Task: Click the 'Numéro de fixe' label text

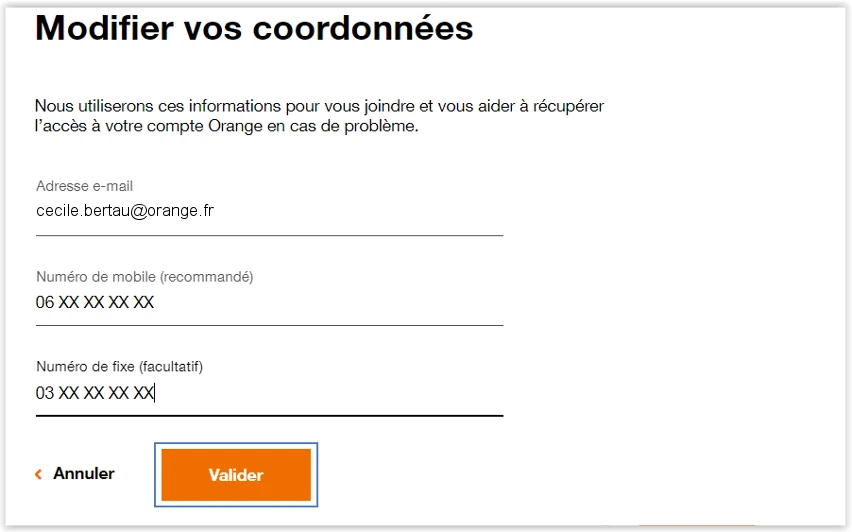Action: tap(86, 367)
